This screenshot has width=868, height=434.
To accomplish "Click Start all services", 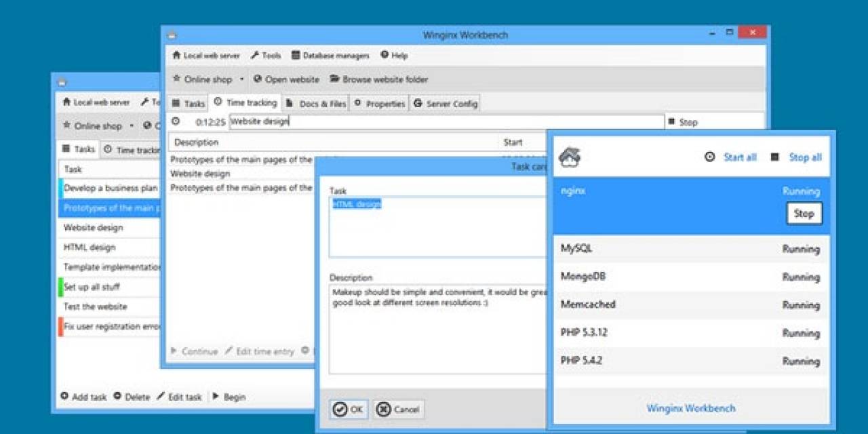I will click(739, 157).
